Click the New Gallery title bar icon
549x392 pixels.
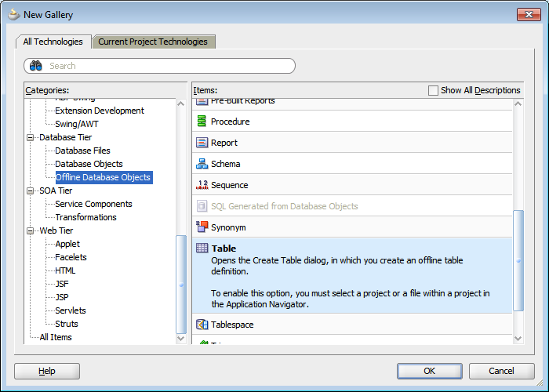[x=14, y=14]
